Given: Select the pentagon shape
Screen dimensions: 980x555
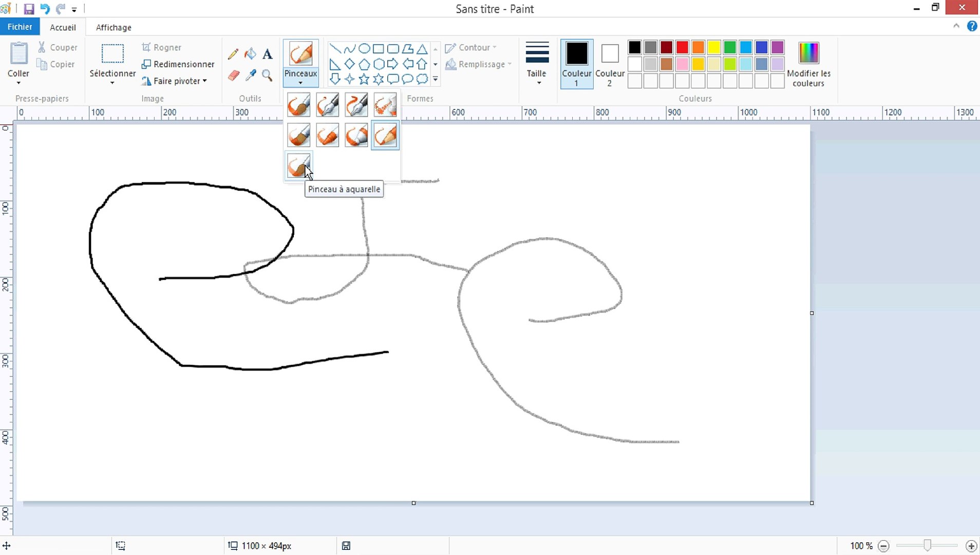Looking at the screenshot, I should (x=364, y=64).
